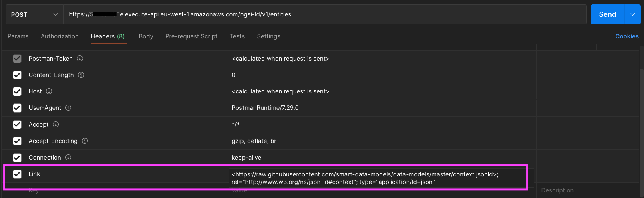Click info icon next to Accept header

tap(56, 125)
